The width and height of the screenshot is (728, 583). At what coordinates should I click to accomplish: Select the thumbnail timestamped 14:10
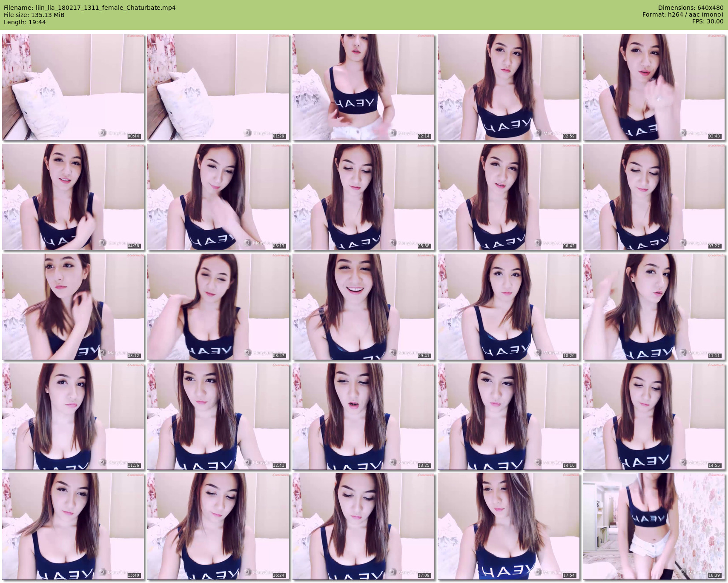coord(508,416)
